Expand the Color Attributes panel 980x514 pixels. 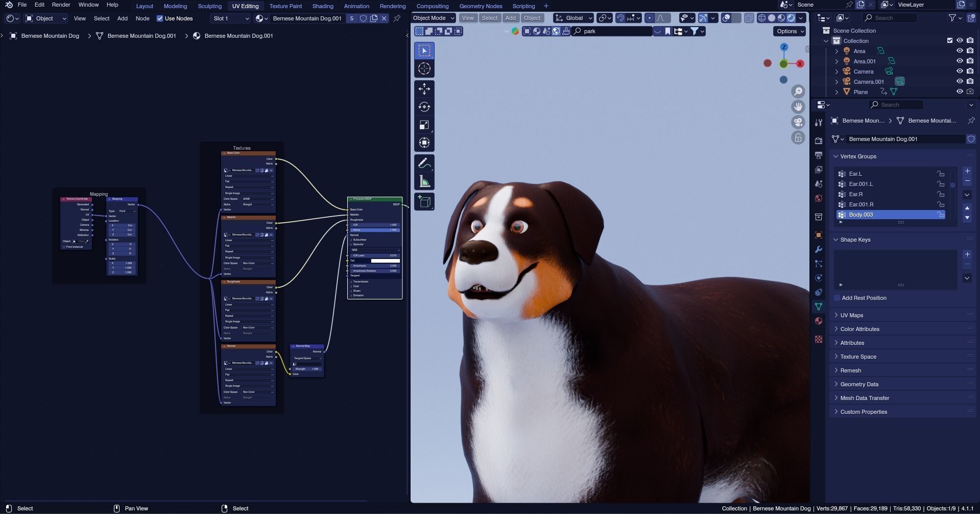tap(859, 329)
